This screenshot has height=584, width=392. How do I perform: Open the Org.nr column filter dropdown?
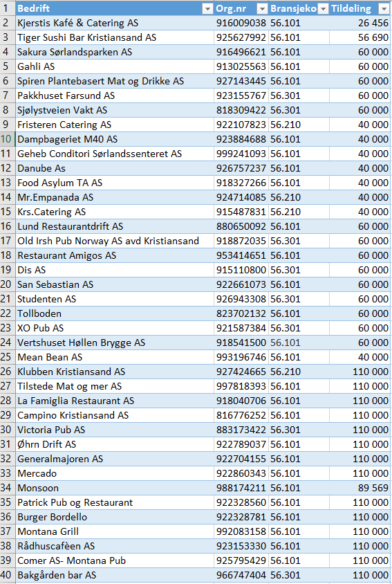tap(263, 8)
